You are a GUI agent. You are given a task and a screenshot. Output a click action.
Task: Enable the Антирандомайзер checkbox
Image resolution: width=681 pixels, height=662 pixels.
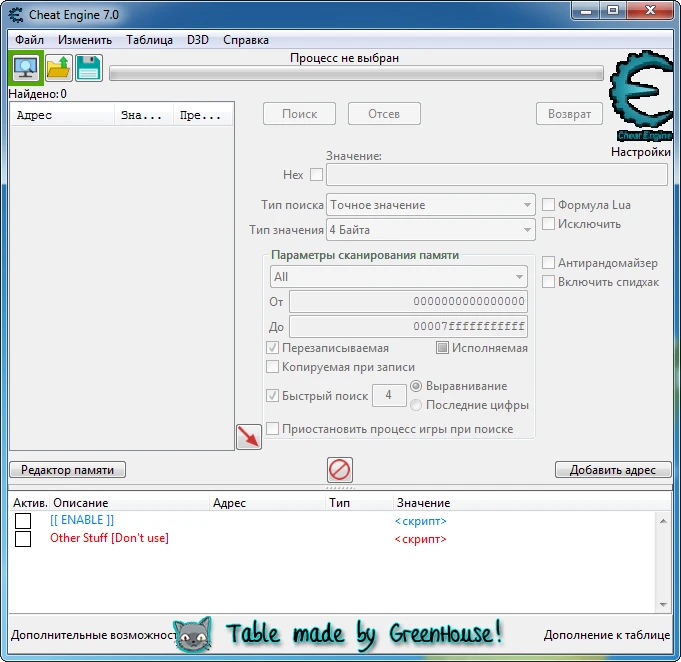pyautogui.click(x=548, y=262)
